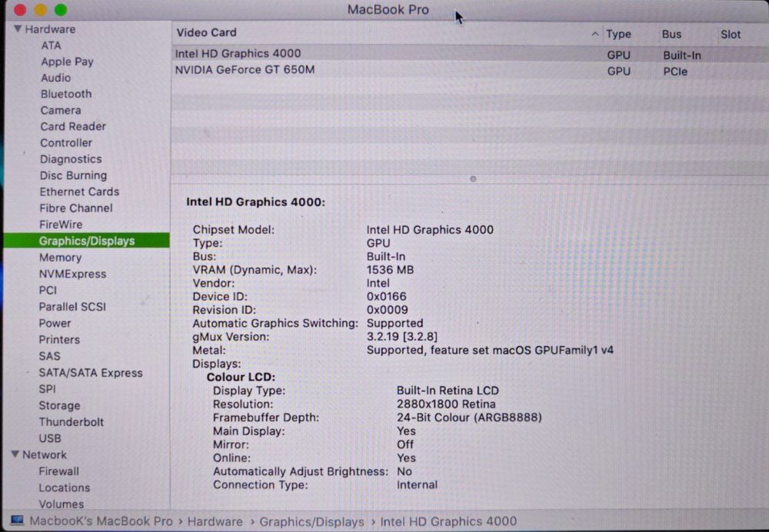Click the Device ID value 0x0166
The image size is (769, 532).
(387, 297)
